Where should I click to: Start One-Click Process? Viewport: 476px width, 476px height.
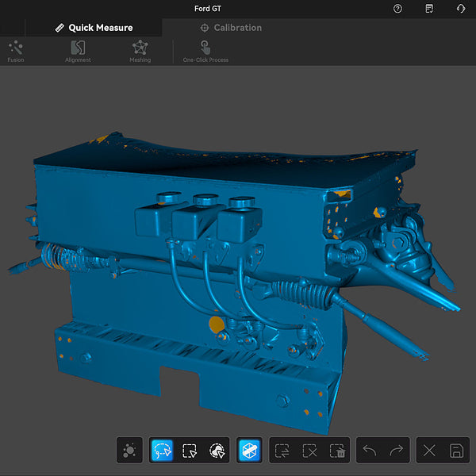[205, 52]
